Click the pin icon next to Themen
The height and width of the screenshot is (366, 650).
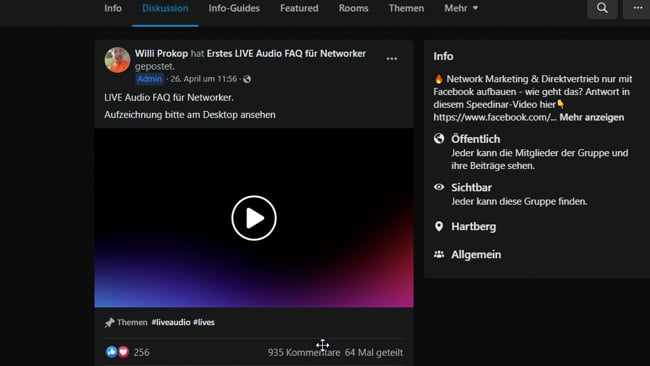click(x=109, y=322)
